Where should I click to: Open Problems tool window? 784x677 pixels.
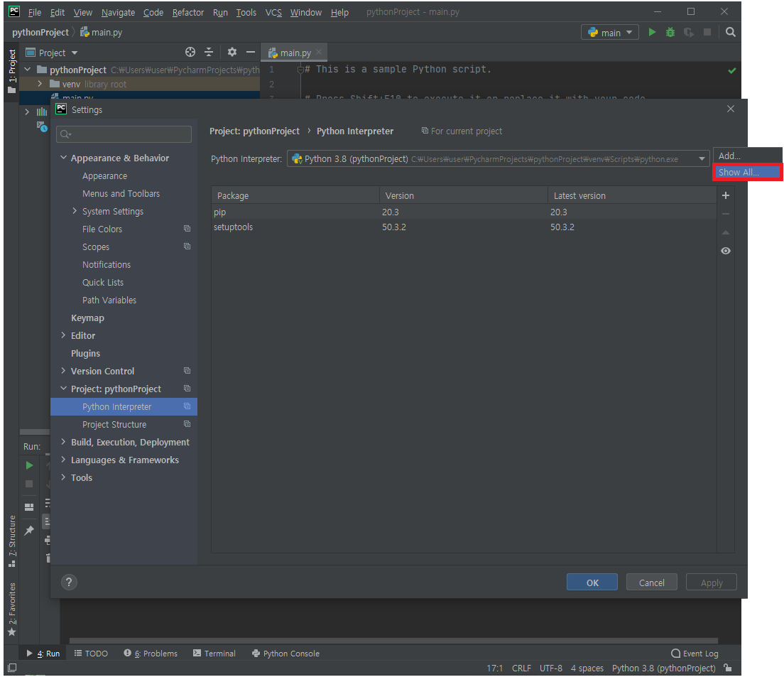[151, 654]
